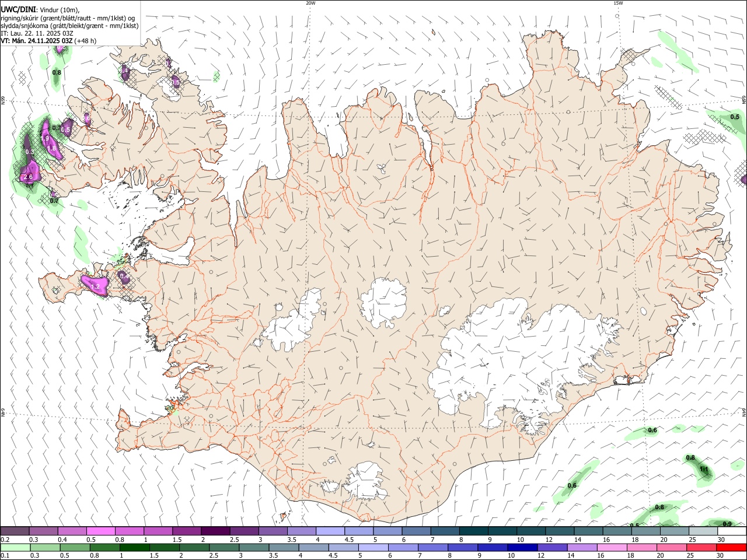Click the 20W longitude label

pos(310,3)
